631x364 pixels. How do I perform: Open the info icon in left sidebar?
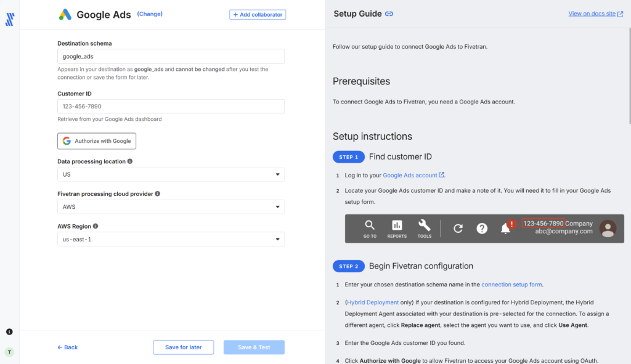click(9, 332)
